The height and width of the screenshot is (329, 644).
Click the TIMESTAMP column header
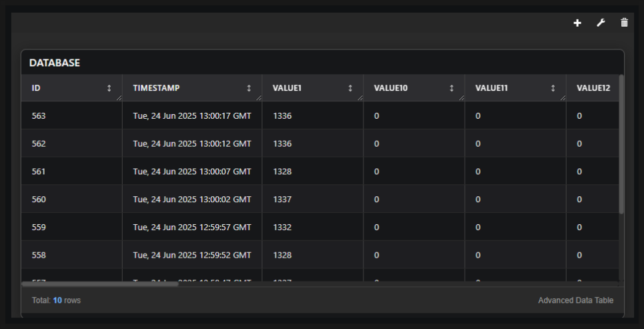click(x=192, y=88)
